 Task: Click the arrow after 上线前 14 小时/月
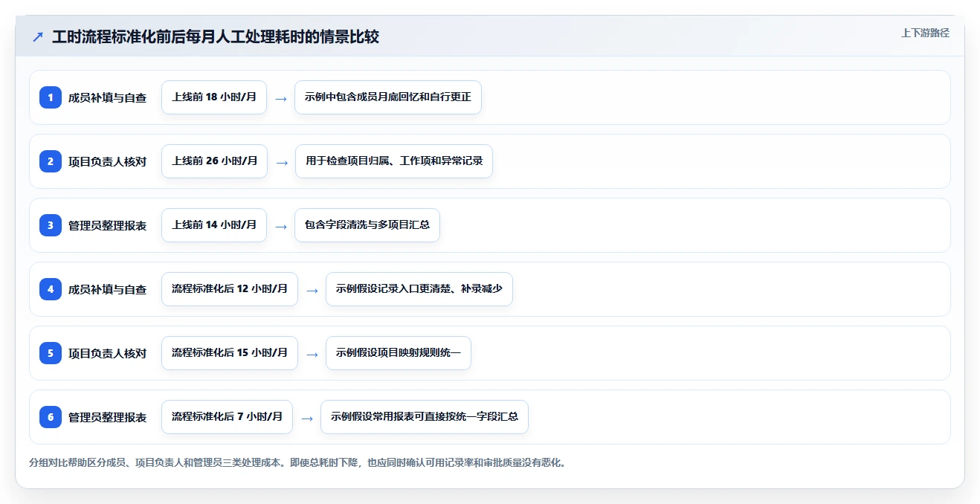281,226
